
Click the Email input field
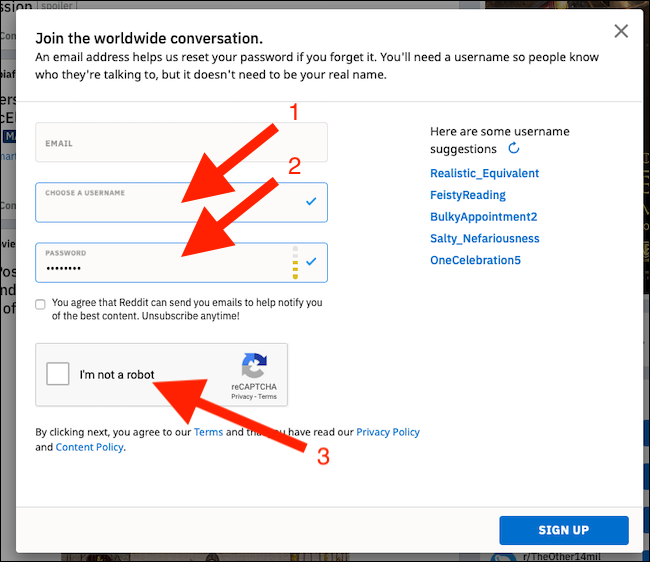180,143
